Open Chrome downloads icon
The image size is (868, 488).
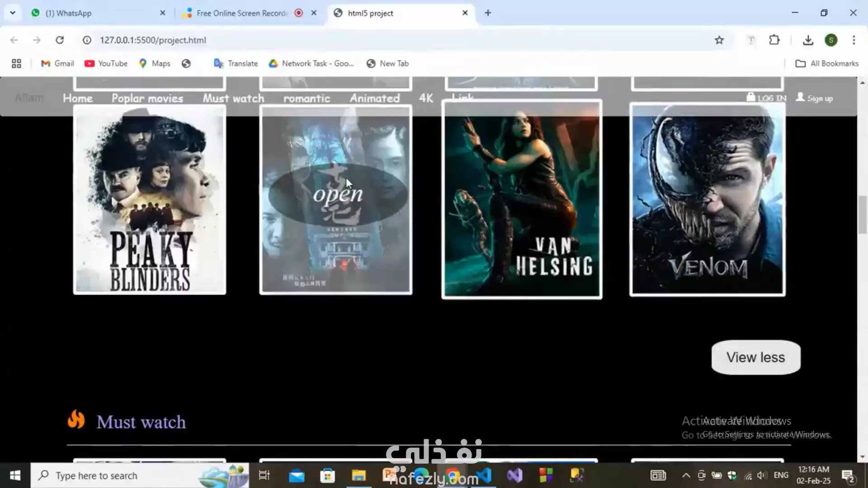pos(808,40)
